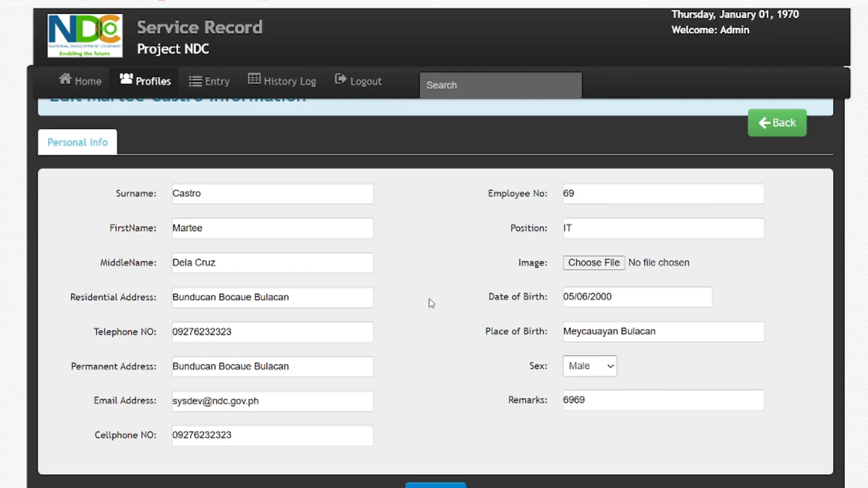Click the blue button below the form
This screenshot has height=488, width=868.
click(435, 485)
